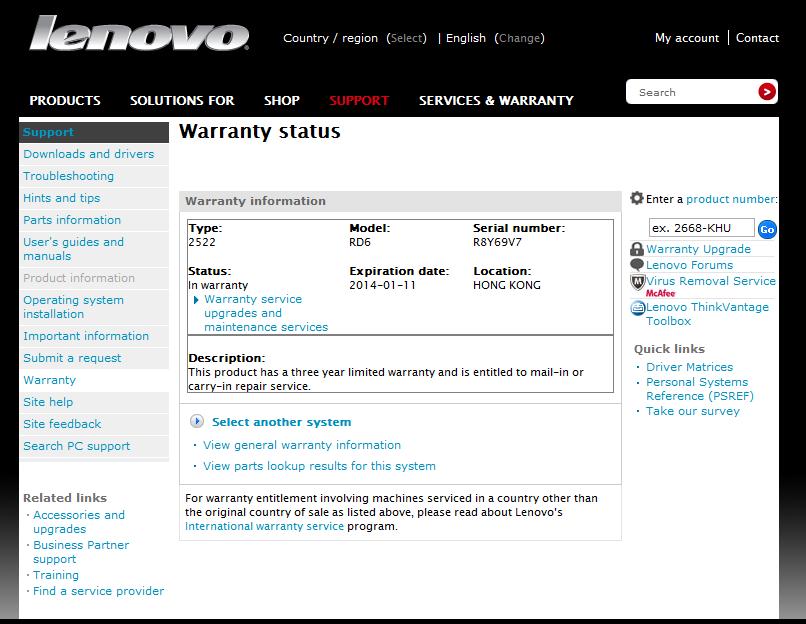The height and width of the screenshot is (624, 806).
Task: Click the padlock icon by Warranty Upgrade
Action: point(637,249)
